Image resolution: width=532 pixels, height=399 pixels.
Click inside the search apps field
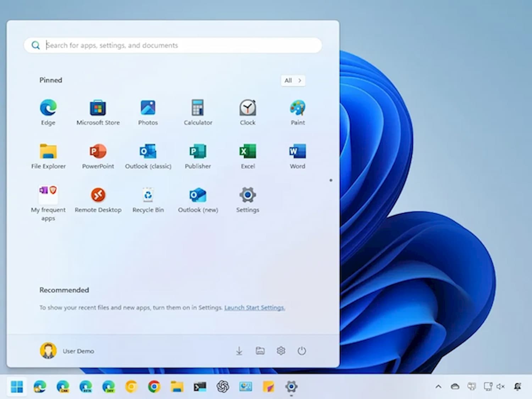172,45
